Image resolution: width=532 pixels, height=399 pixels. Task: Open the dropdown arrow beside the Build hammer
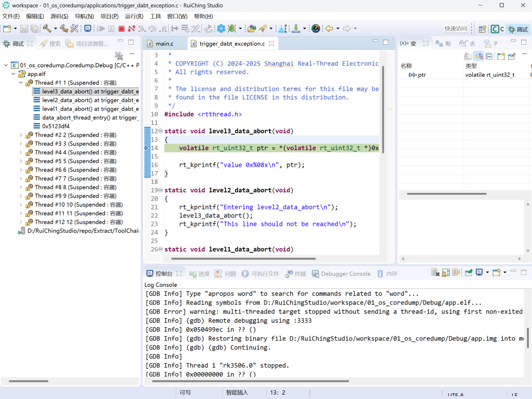pyautogui.click(x=55, y=29)
